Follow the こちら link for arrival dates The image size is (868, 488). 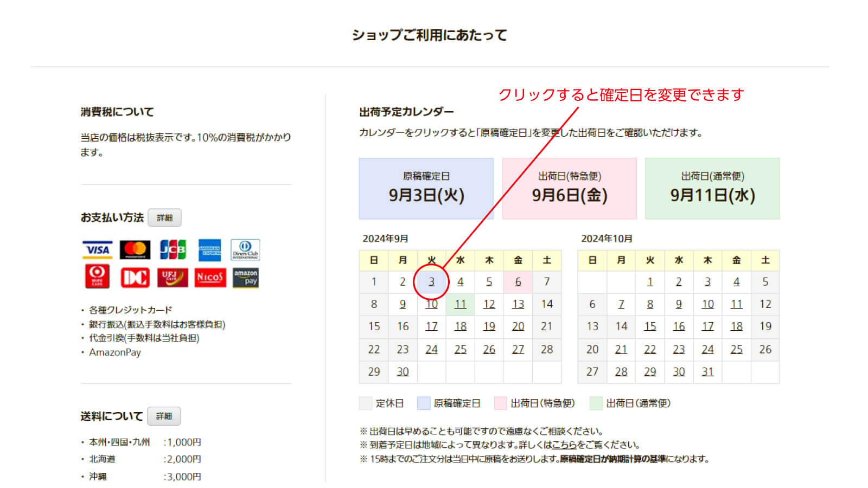tap(564, 445)
